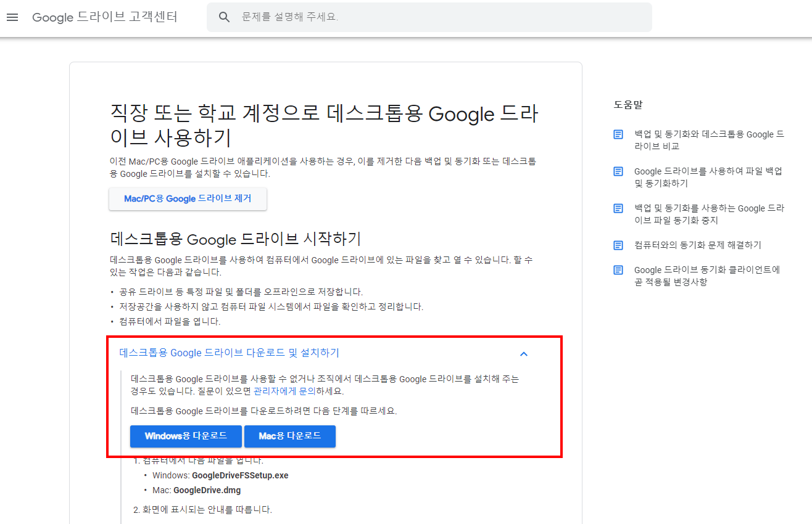
Task: Click the document icon beside 파일 백업 및 동기화하기
Action: [x=618, y=171]
